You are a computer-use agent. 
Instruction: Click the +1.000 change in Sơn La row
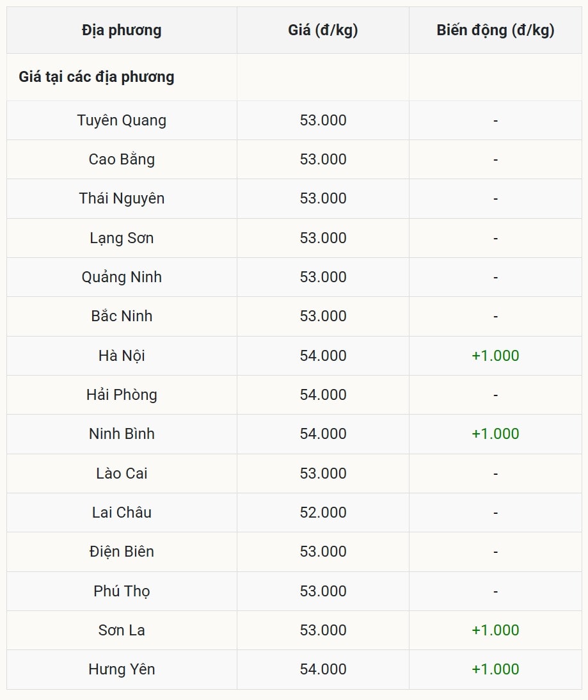pyautogui.click(x=495, y=630)
